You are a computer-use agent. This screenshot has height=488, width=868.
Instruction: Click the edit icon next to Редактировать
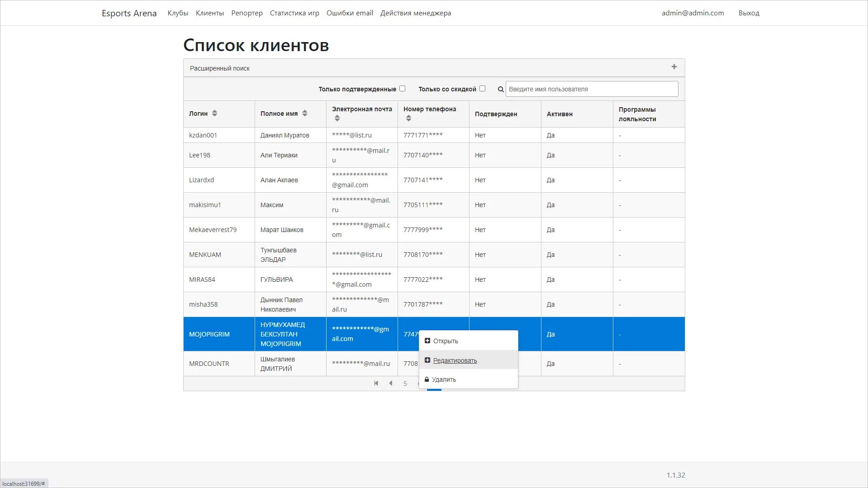(427, 360)
